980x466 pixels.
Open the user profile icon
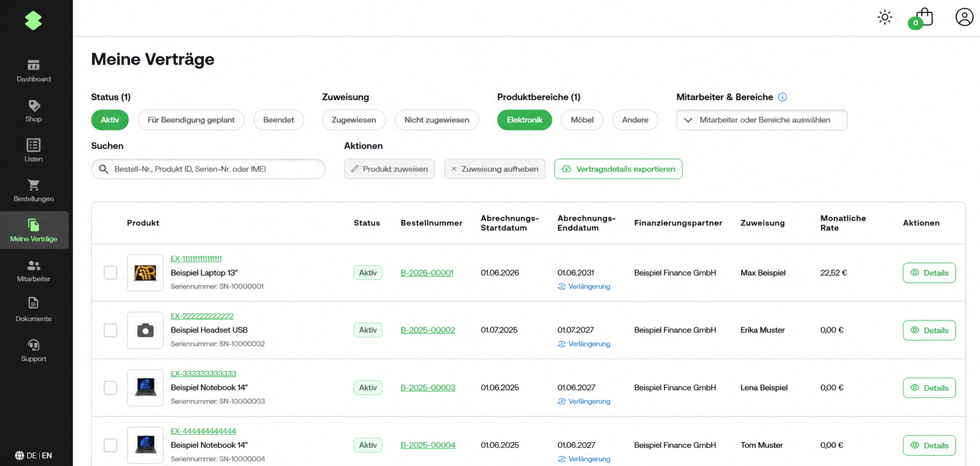click(x=964, y=17)
